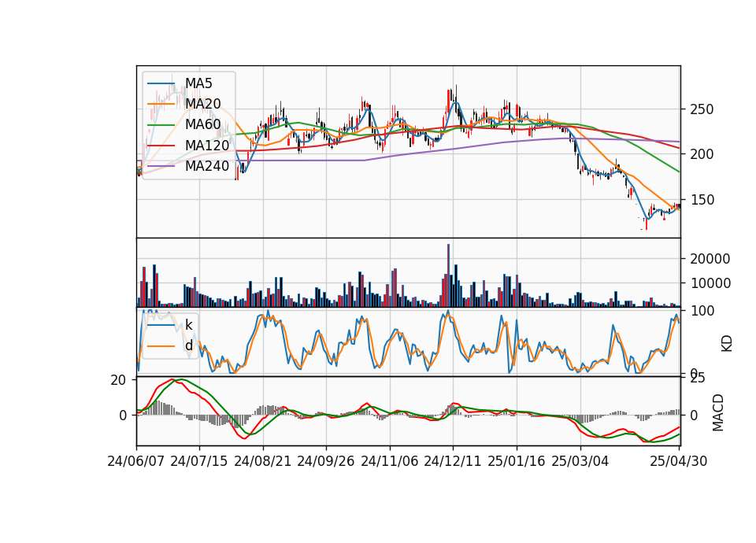The height and width of the screenshot is (543, 756).
Task: Click the purple line sample beside MA240
Action: coord(161,166)
